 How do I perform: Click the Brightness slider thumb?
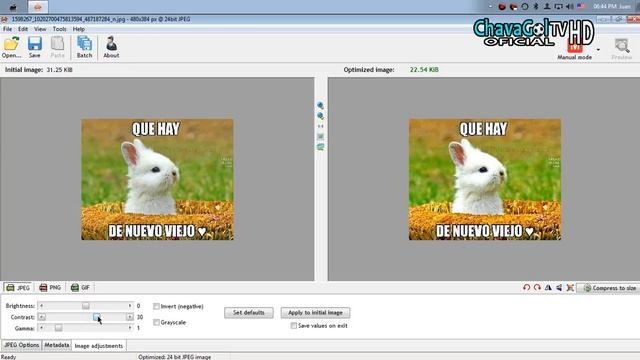(85, 306)
